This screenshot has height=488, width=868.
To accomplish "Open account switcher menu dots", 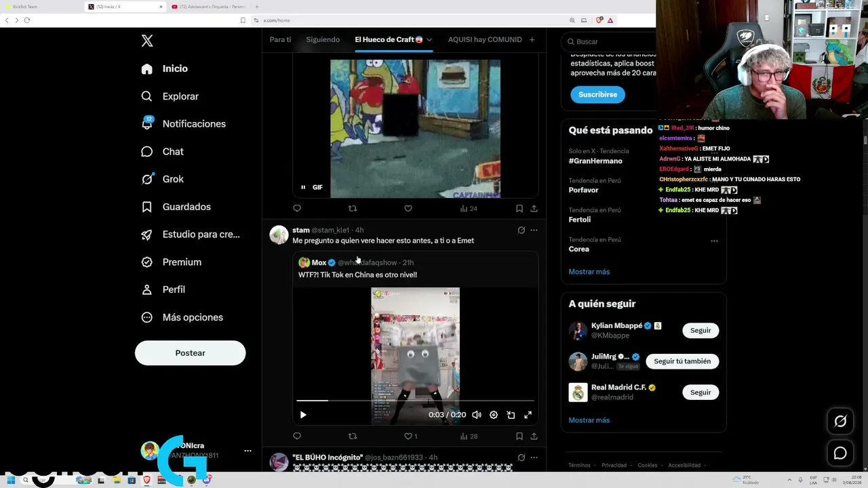I will point(248,451).
